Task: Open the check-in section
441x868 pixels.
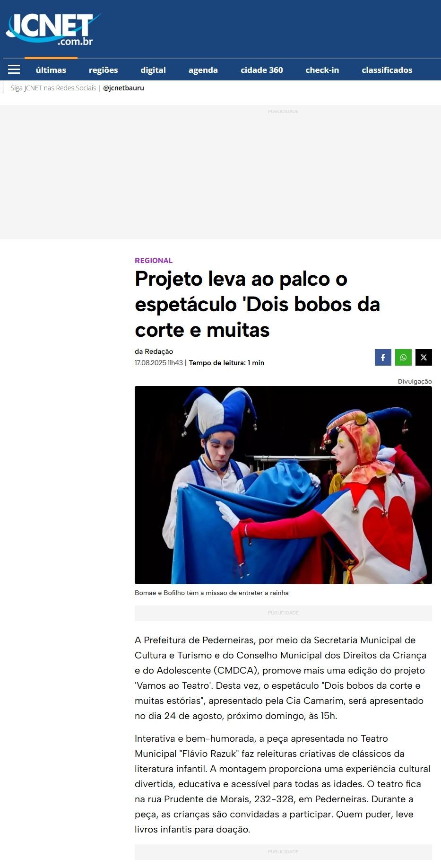Action: pos(322,70)
